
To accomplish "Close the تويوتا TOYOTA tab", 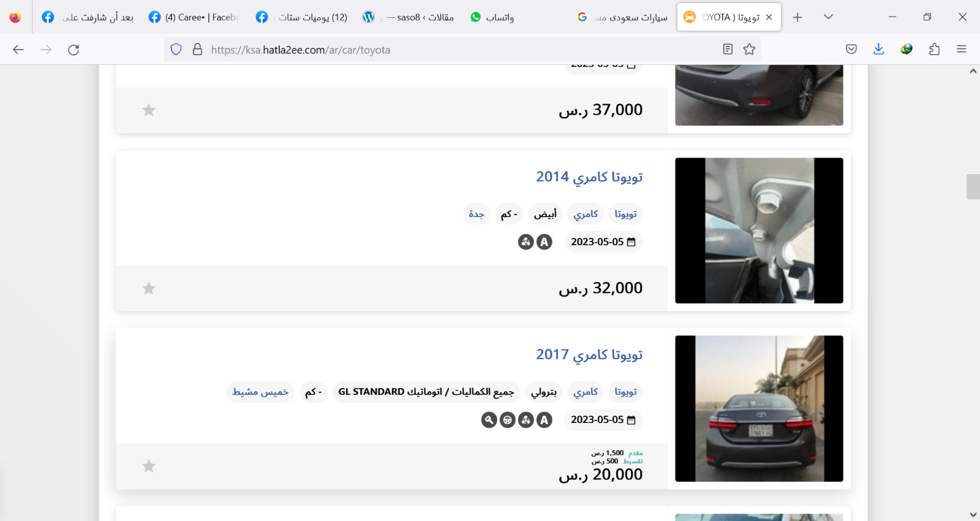I will (769, 17).
